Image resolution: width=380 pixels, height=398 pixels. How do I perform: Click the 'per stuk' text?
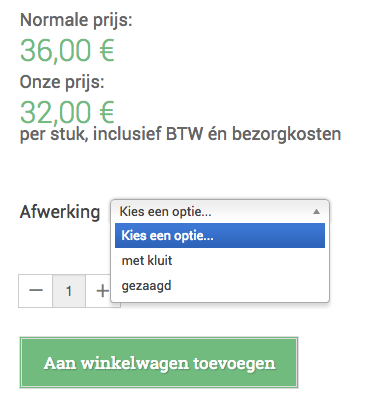click(54, 134)
